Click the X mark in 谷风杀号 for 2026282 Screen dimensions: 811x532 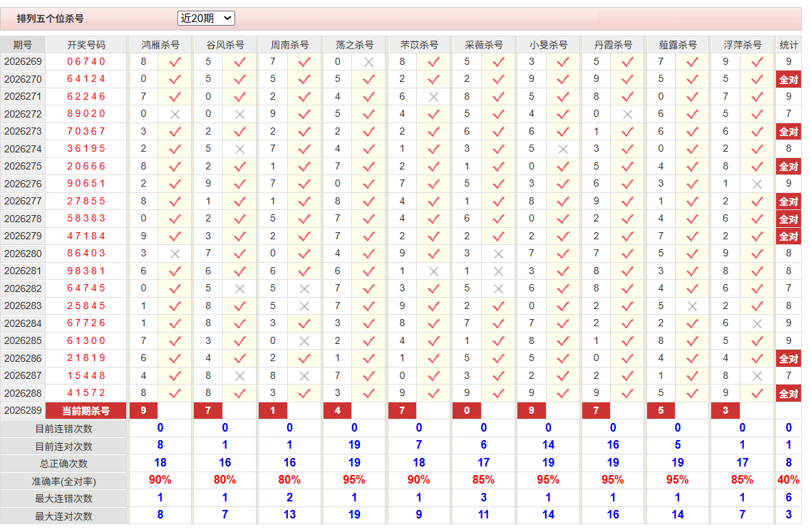pos(239,288)
